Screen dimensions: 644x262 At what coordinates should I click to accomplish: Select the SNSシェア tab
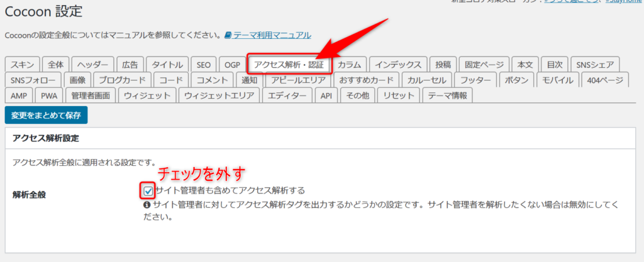tap(595, 64)
